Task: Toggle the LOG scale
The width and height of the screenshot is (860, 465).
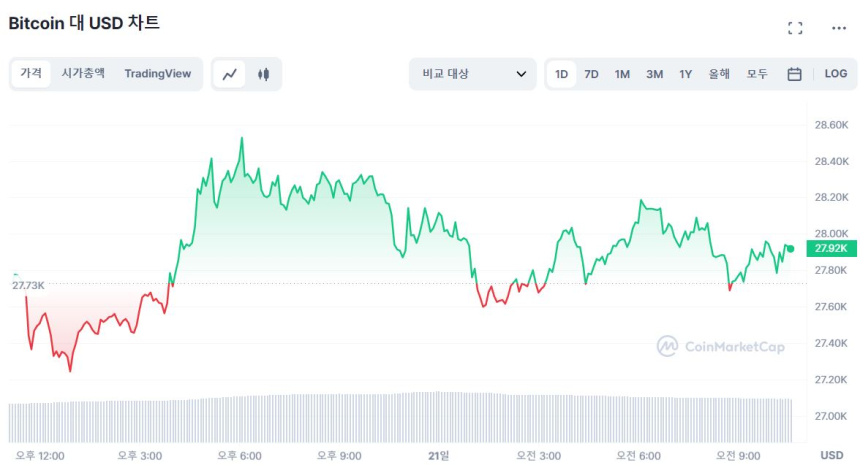Action: [835, 74]
